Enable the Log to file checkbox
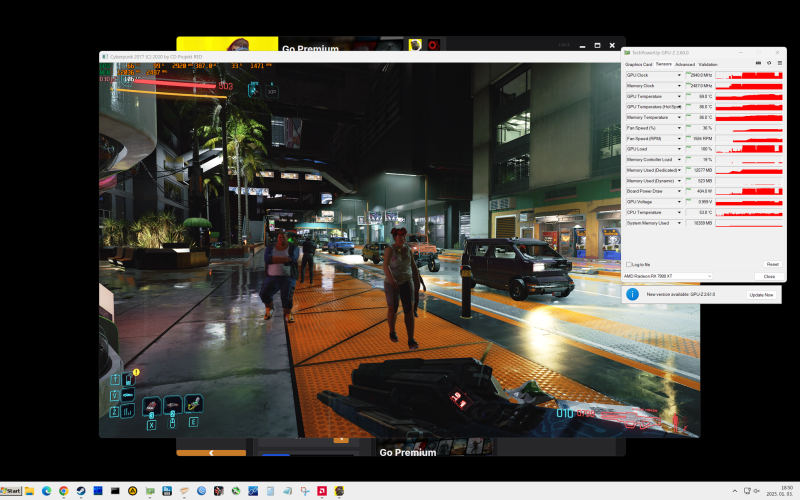 click(629, 264)
